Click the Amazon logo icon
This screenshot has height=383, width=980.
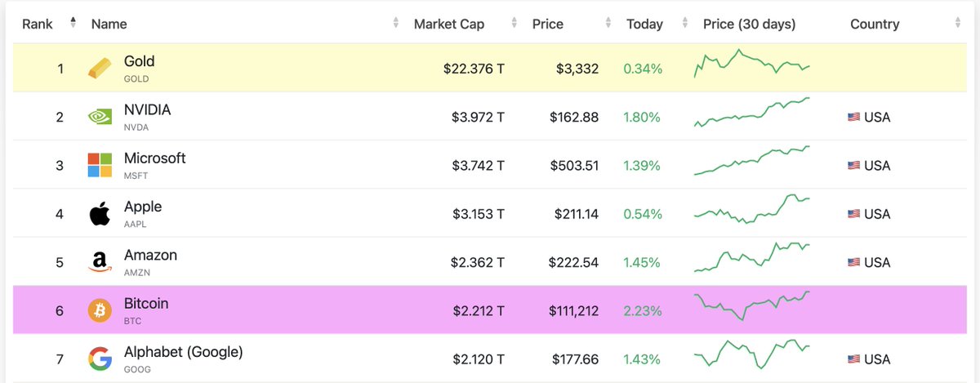pos(100,262)
